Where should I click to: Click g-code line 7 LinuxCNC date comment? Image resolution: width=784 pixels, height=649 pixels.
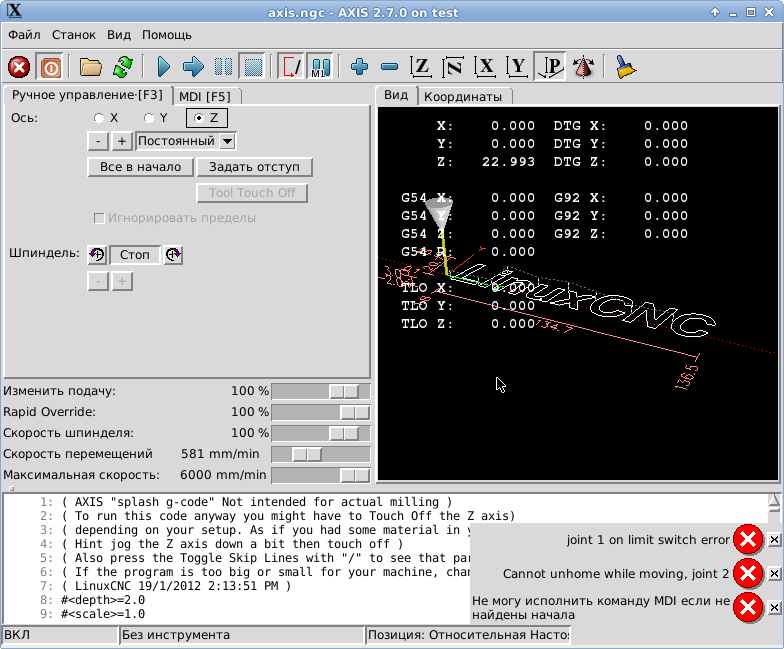176,586
